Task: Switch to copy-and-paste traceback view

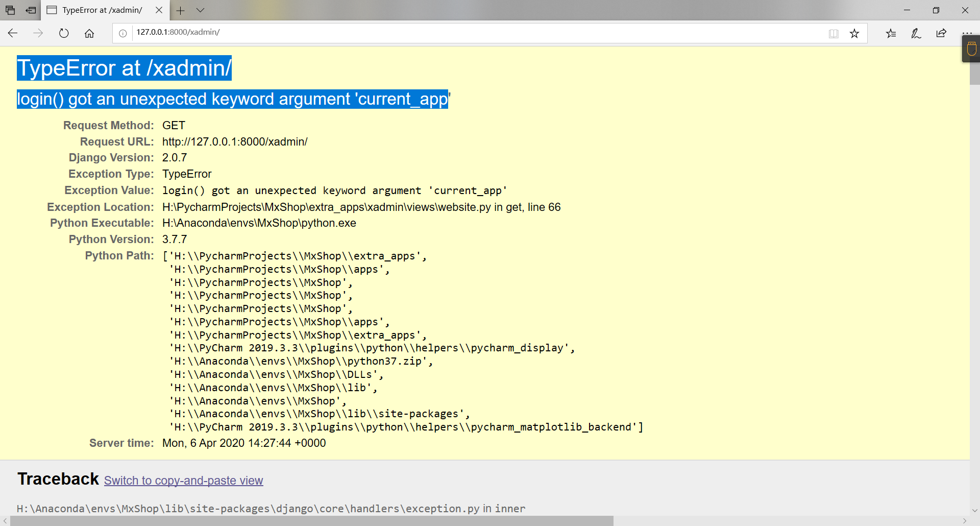Action: click(x=183, y=481)
